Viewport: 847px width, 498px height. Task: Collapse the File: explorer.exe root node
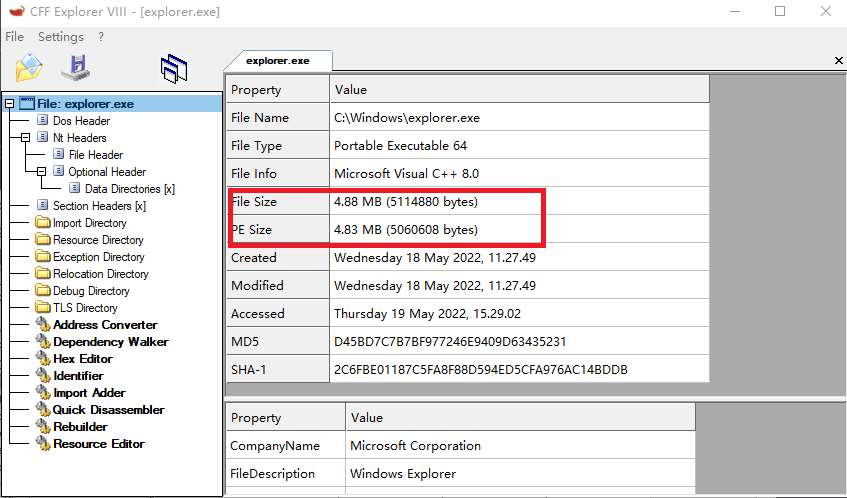point(10,104)
